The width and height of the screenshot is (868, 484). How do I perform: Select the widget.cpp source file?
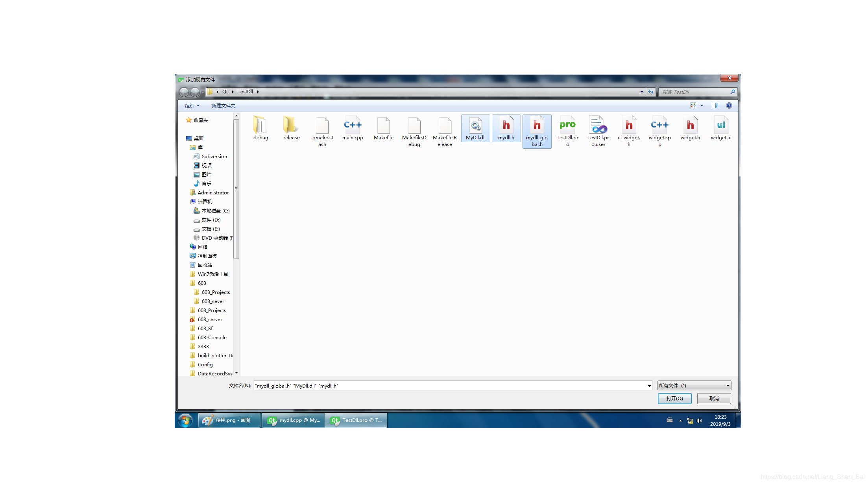(659, 131)
